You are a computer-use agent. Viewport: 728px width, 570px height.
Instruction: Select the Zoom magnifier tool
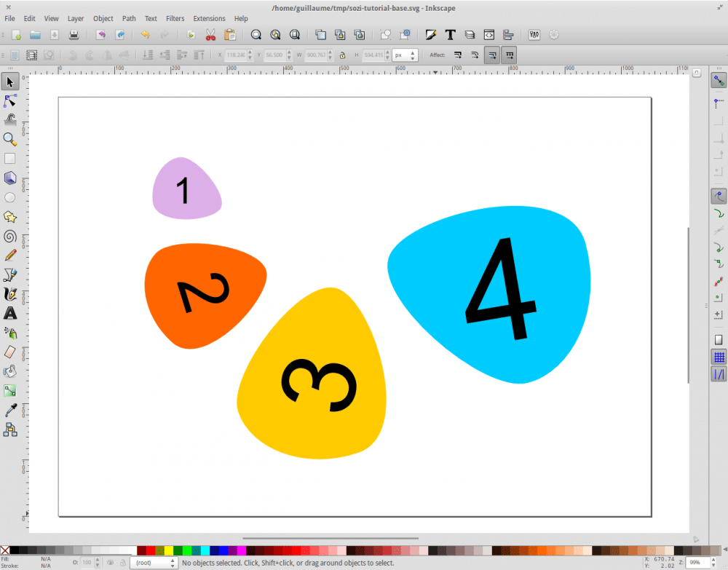(10, 139)
